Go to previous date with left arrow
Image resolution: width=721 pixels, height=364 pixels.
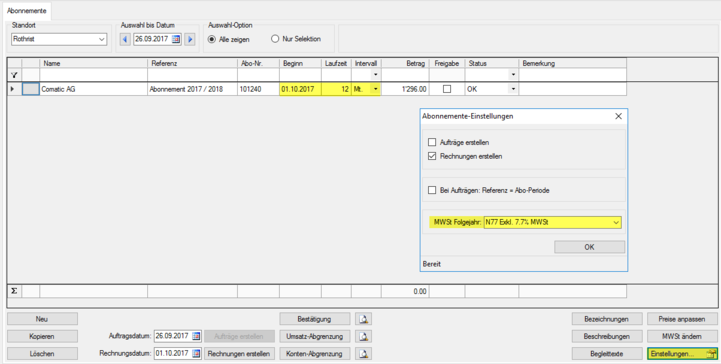(x=125, y=39)
